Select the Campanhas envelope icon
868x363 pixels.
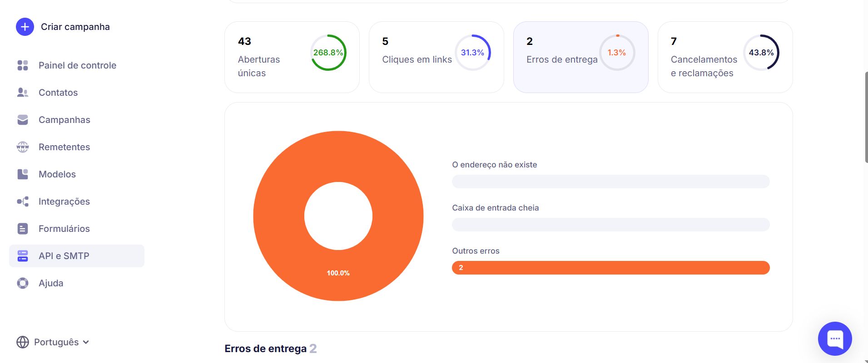[23, 120]
